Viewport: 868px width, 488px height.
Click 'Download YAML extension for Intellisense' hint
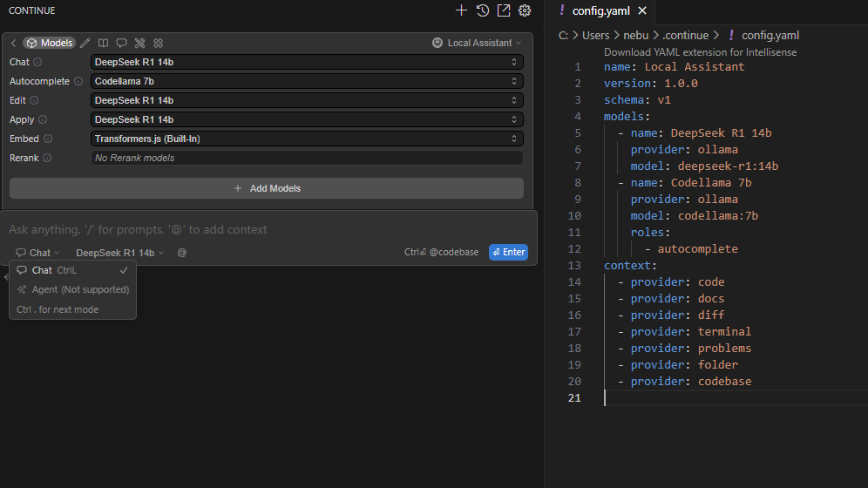pos(701,52)
